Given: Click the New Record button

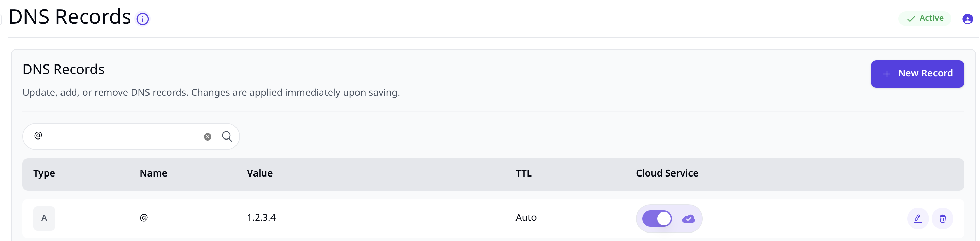Looking at the screenshot, I should pos(917,74).
